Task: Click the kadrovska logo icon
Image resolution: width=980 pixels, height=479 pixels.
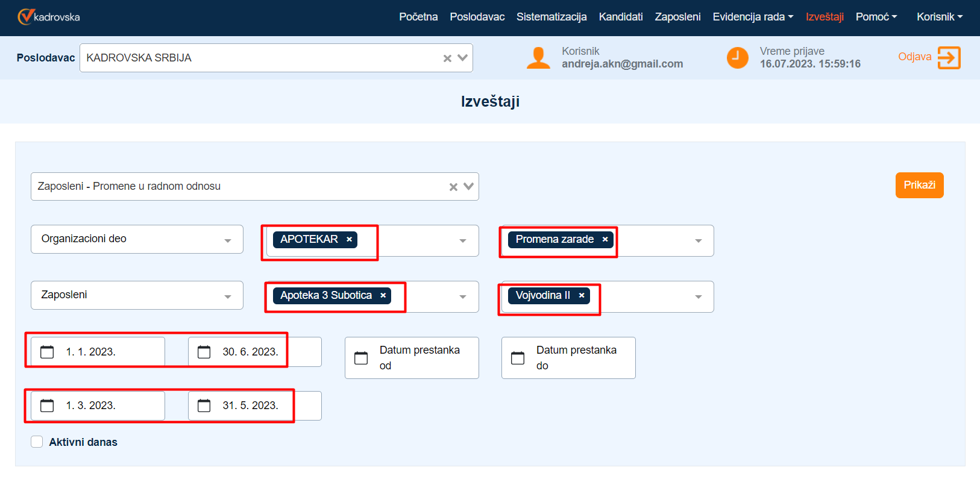Action: [x=25, y=17]
